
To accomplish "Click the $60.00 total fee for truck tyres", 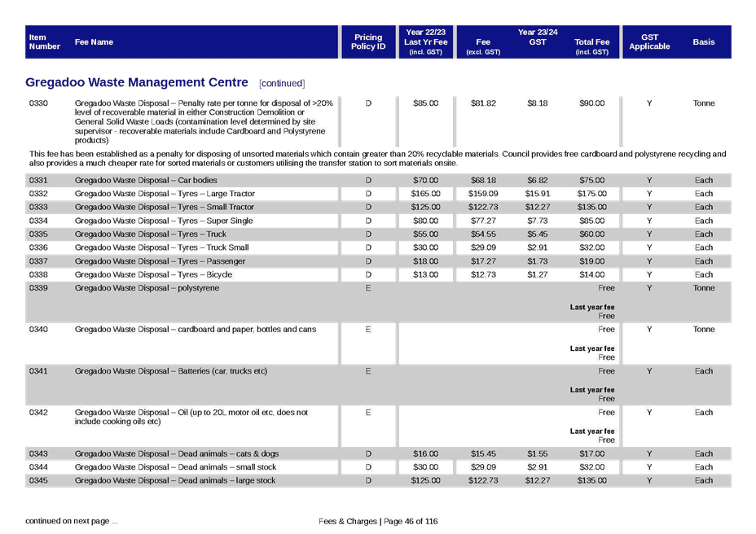I will [592, 234].
